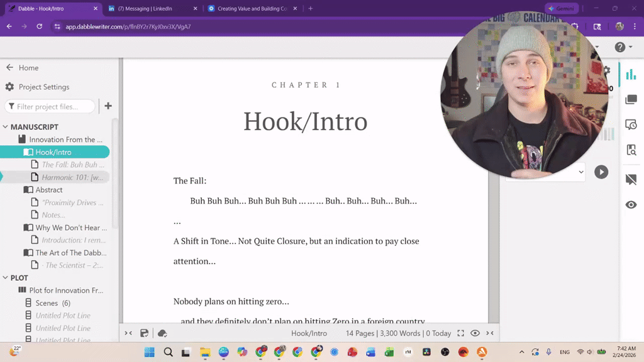Reload the page
The width and height of the screenshot is (644, 362).
point(40,26)
